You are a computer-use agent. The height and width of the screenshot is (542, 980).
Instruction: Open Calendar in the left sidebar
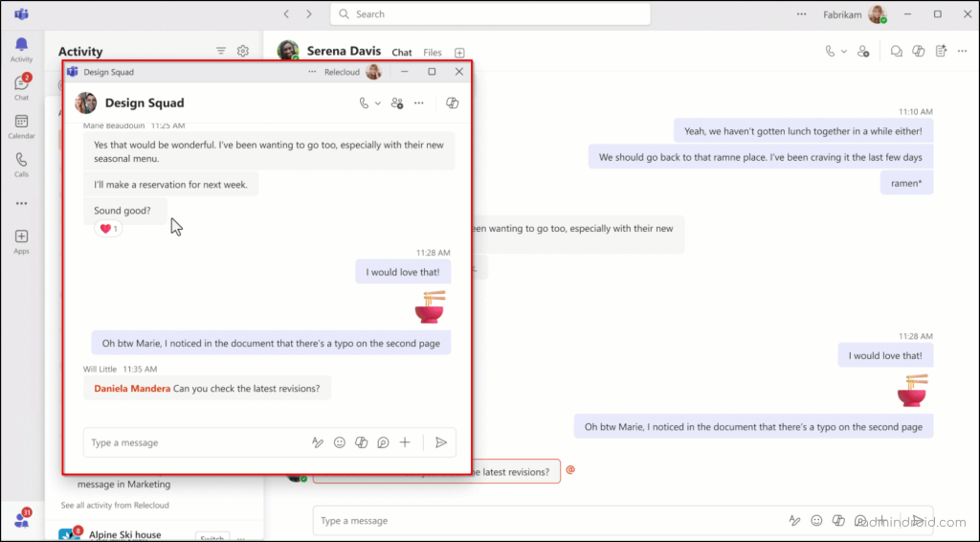click(x=21, y=126)
